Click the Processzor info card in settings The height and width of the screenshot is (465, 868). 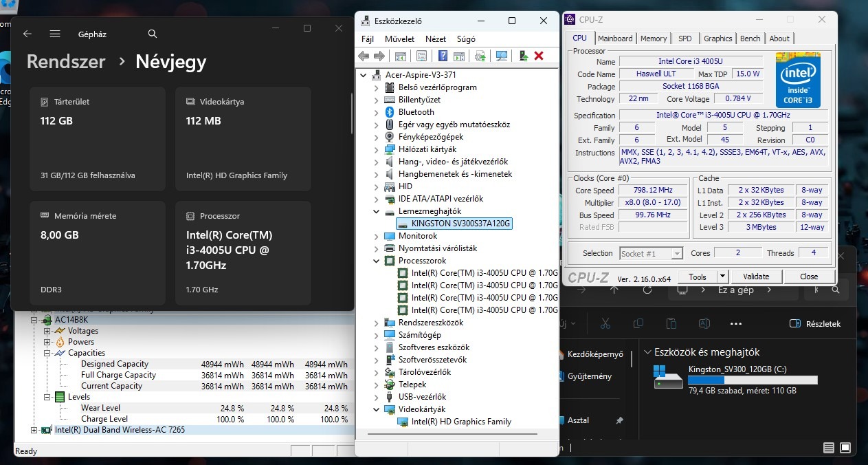tap(243, 253)
